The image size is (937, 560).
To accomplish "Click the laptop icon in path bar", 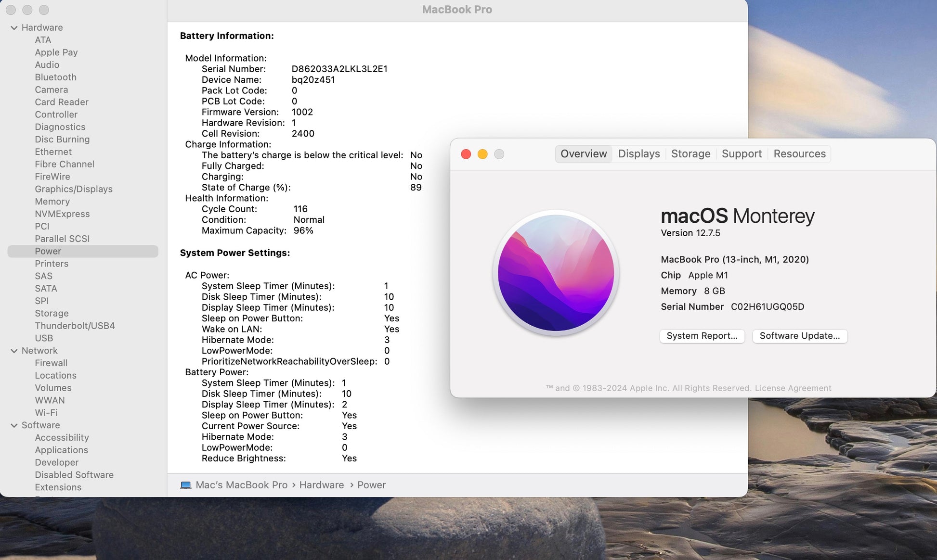I will click(x=185, y=485).
